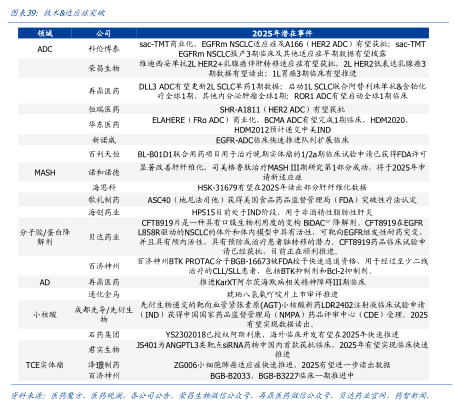Click company name 诺和诺德
This screenshot has width=454, height=401.
pyautogui.click(x=104, y=172)
